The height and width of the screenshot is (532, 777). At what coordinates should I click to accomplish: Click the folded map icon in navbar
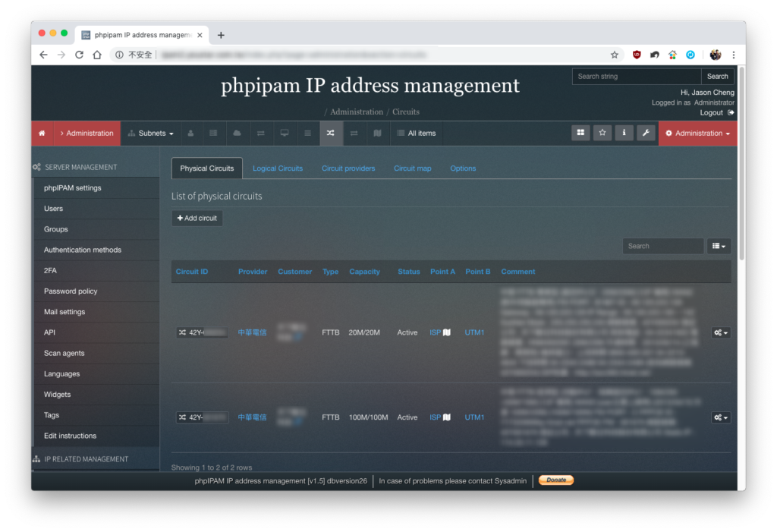[x=378, y=134]
